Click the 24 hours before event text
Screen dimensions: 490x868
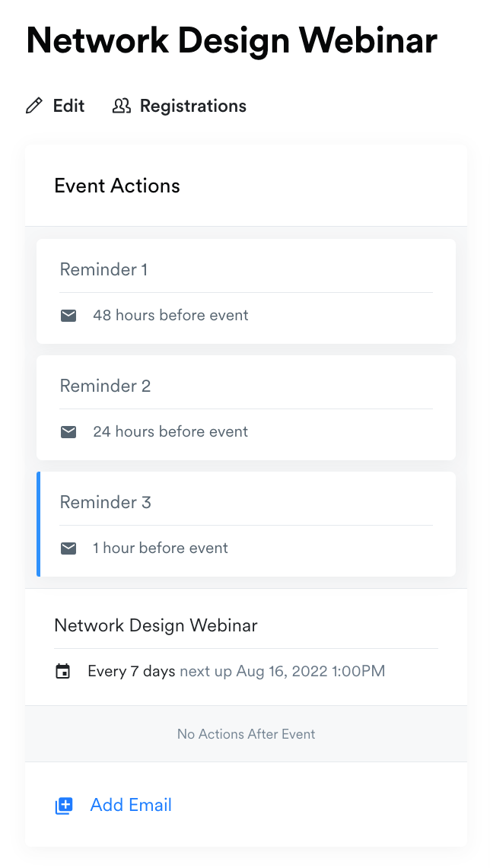click(170, 431)
